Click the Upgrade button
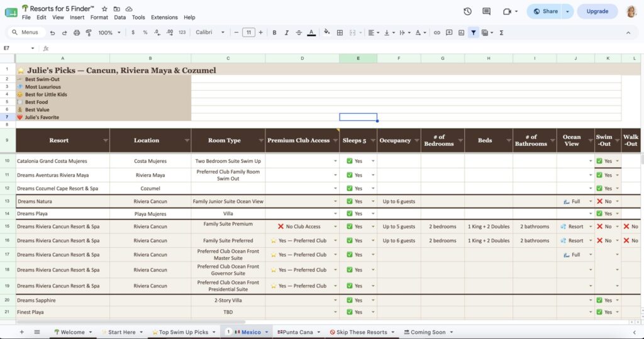Image resolution: width=644 pixels, height=339 pixels. pyautogui.click(x=597, y=11)
